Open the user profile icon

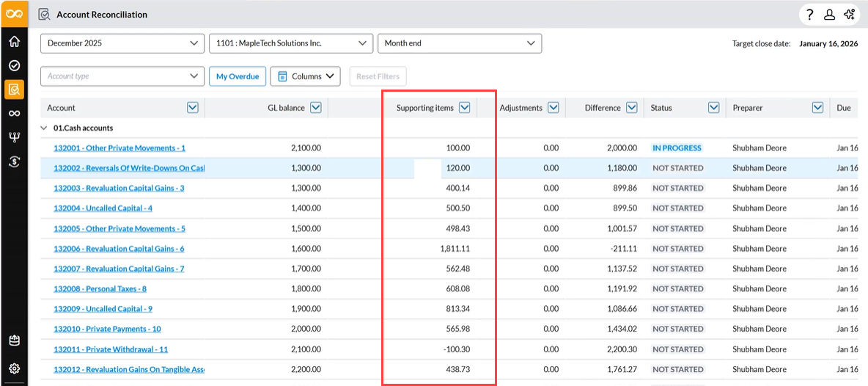tap(829, 15)
